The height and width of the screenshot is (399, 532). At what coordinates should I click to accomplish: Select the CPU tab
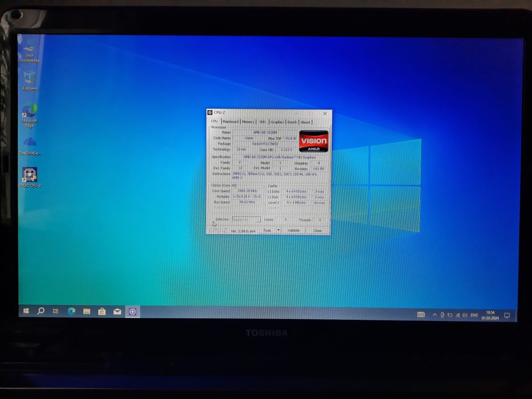[214, 121]
